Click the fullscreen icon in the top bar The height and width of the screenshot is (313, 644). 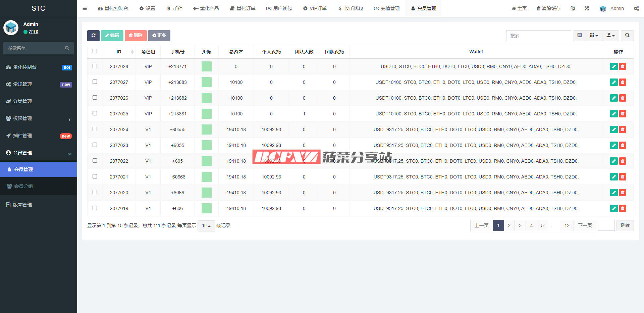click(x=587, y=8)
